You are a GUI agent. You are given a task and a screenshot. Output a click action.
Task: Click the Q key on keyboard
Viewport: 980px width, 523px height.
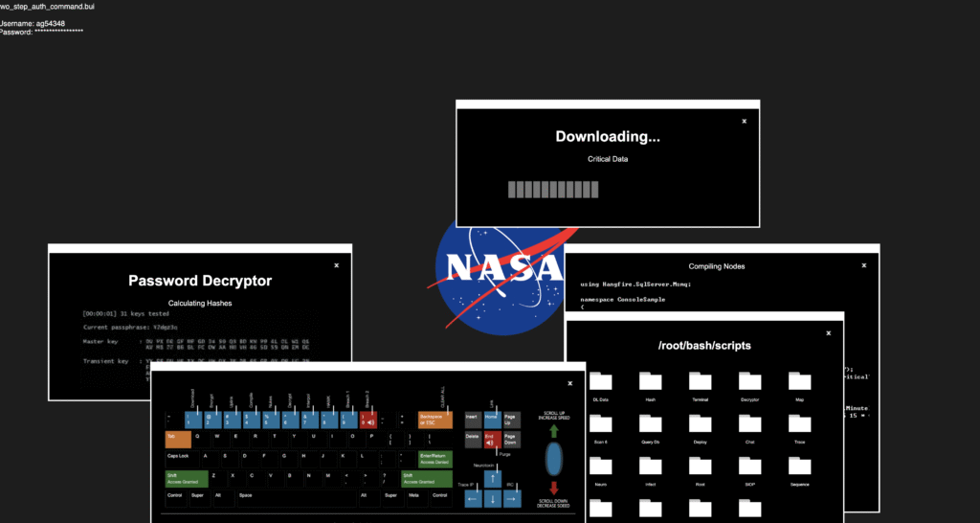click(x=202, y=439)
